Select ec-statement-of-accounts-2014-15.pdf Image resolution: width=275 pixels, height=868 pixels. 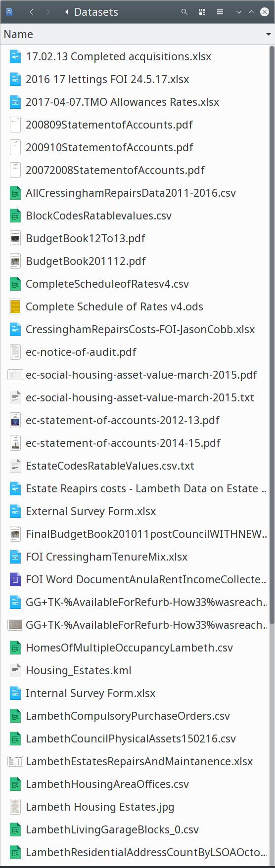pos(123,443)
